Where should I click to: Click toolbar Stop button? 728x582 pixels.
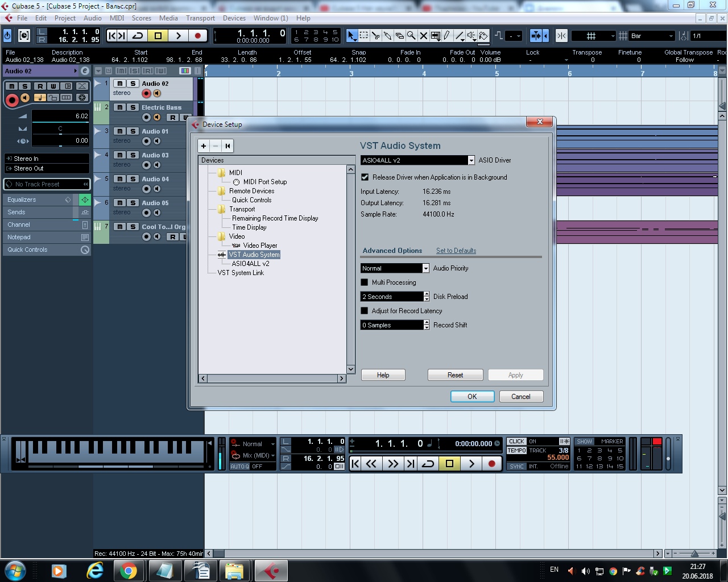click(158, 35)
